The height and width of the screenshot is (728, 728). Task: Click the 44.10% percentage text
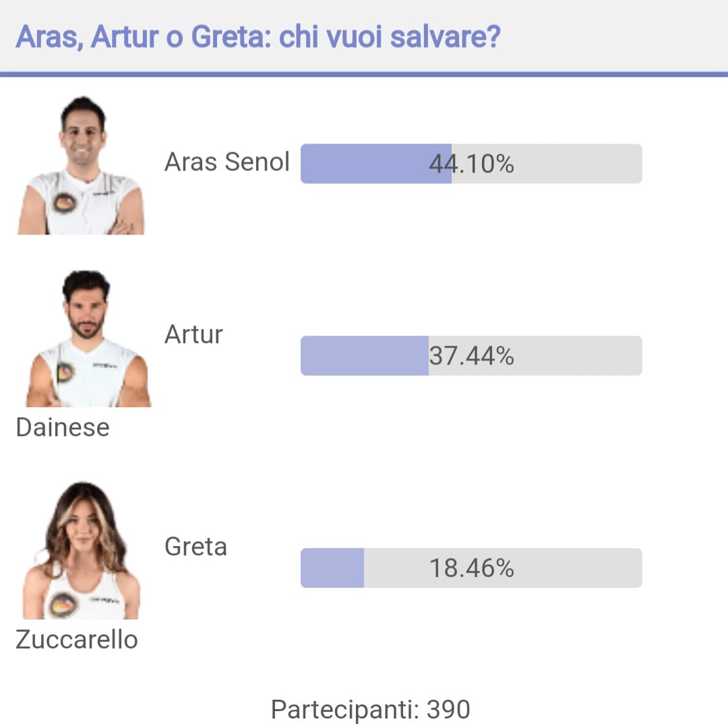pyautogui.click(x=471, y=164)
